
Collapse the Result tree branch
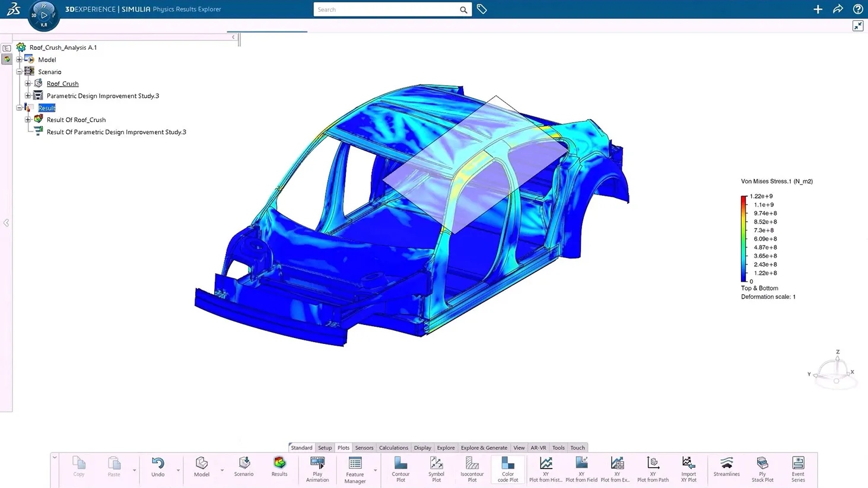(20, 107)
